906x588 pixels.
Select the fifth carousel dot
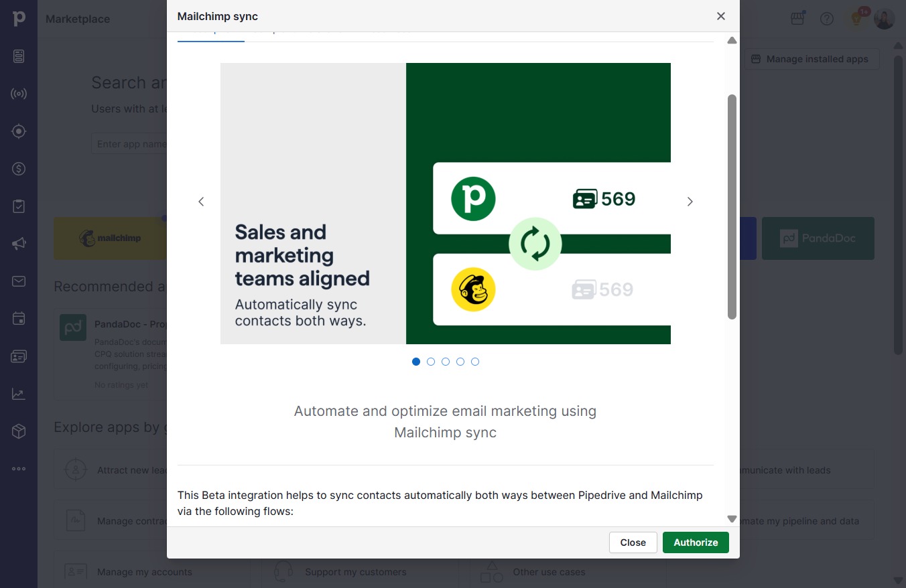[475, 362]
